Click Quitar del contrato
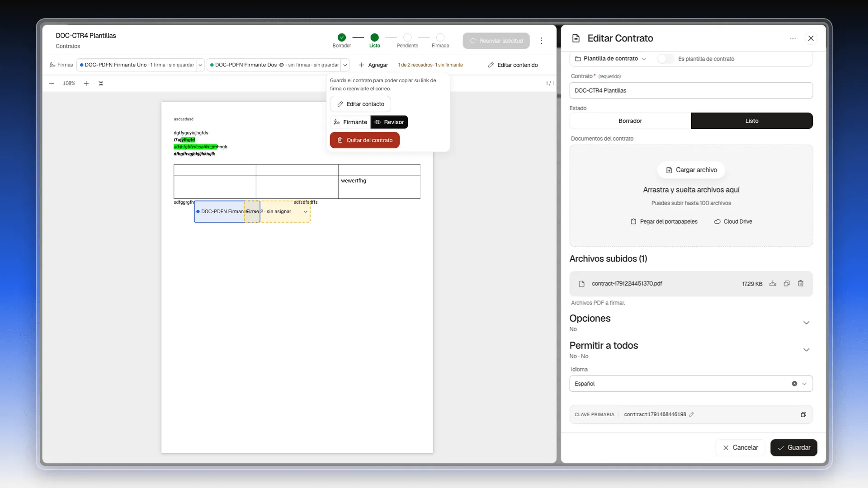868x488 pixels. tap(364, 140)
